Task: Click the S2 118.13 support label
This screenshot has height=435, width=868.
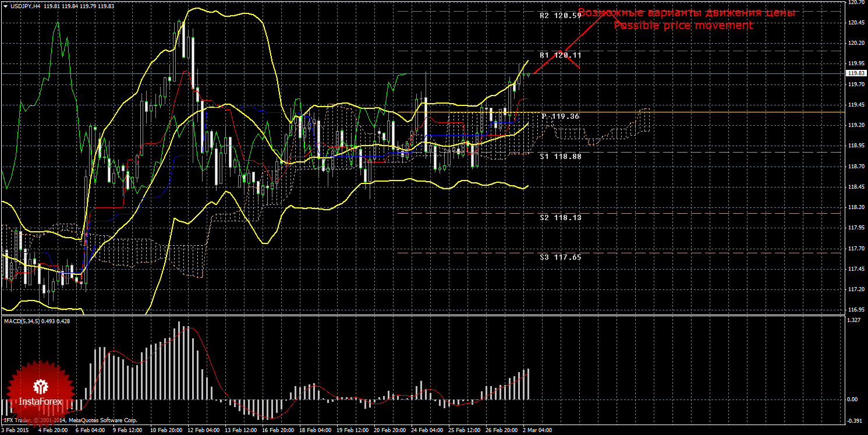Action: point(560,217)
